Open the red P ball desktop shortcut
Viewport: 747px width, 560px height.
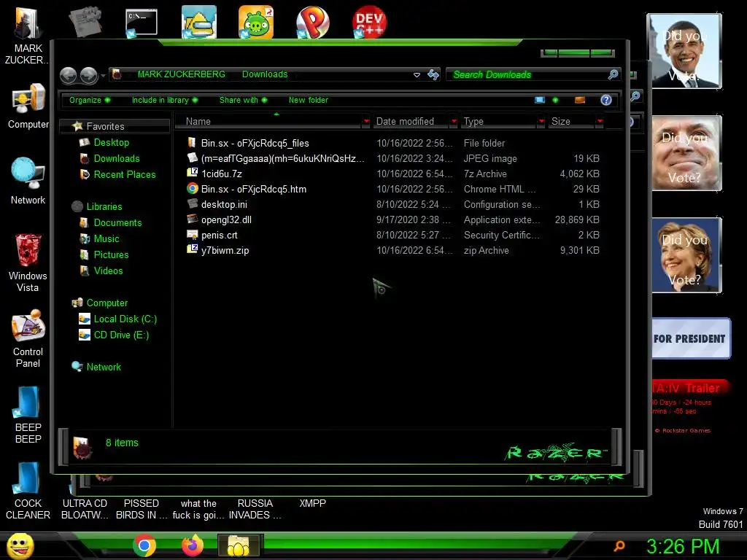[312, 22]
